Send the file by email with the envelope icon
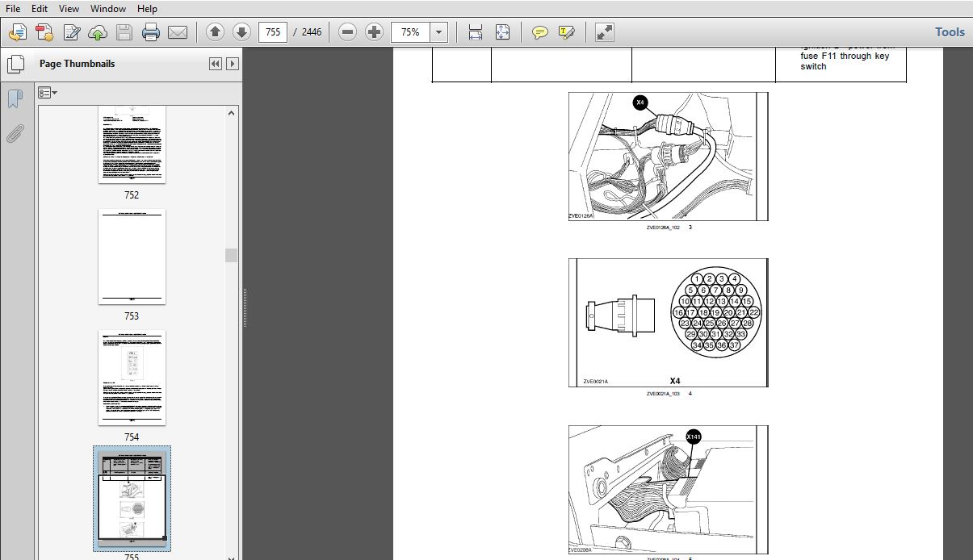The width and height of the screenshot is (973, 560). (178, 32)
